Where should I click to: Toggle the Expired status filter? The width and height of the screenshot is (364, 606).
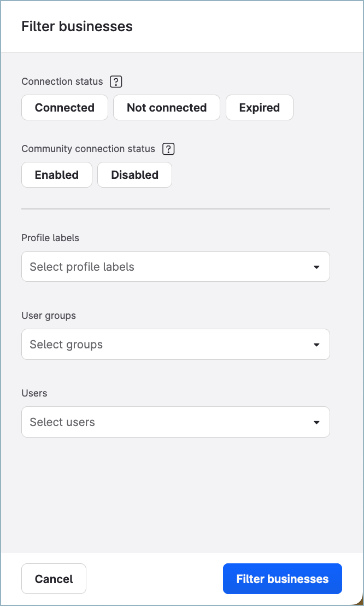pos(259,108)
